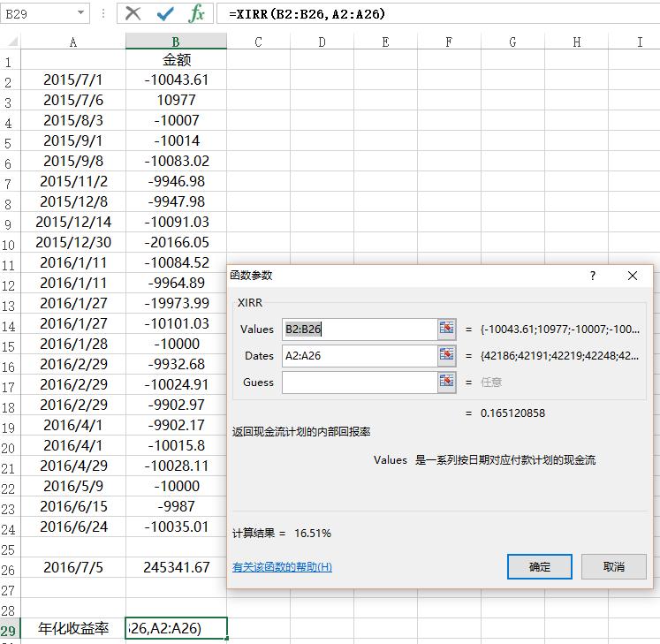Select cell containing 10977
The height and width of the screenshot is (644, 660).
coord(176,100)
